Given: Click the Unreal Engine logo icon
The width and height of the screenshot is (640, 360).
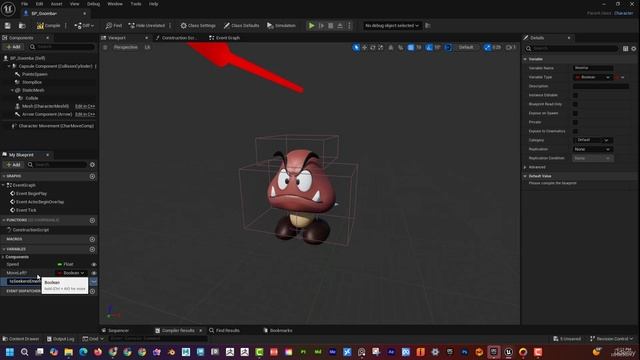Looking at the screenshot, I should click(8, 9).
